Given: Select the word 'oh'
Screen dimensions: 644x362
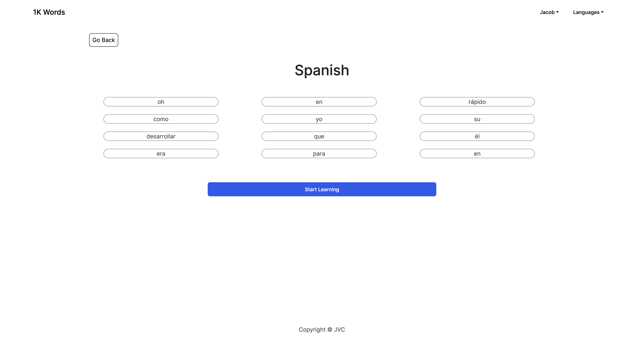Looking at the screenshot, I should [x=161, y=102].
